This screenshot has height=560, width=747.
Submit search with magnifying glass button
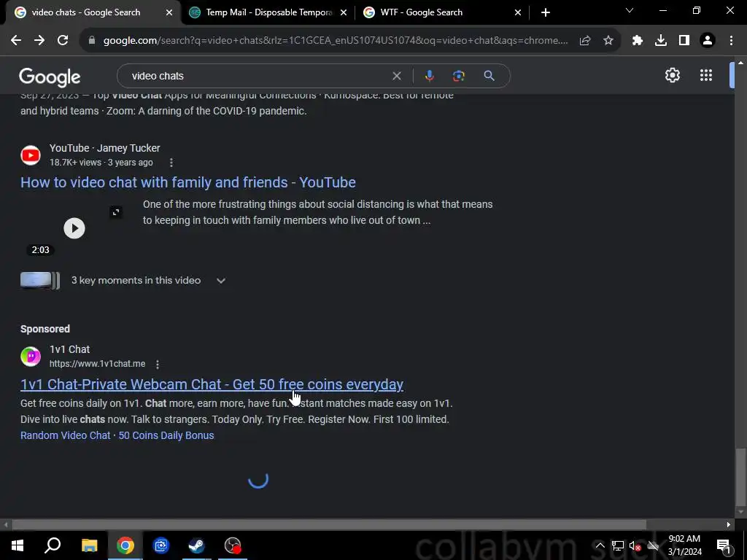489,76
